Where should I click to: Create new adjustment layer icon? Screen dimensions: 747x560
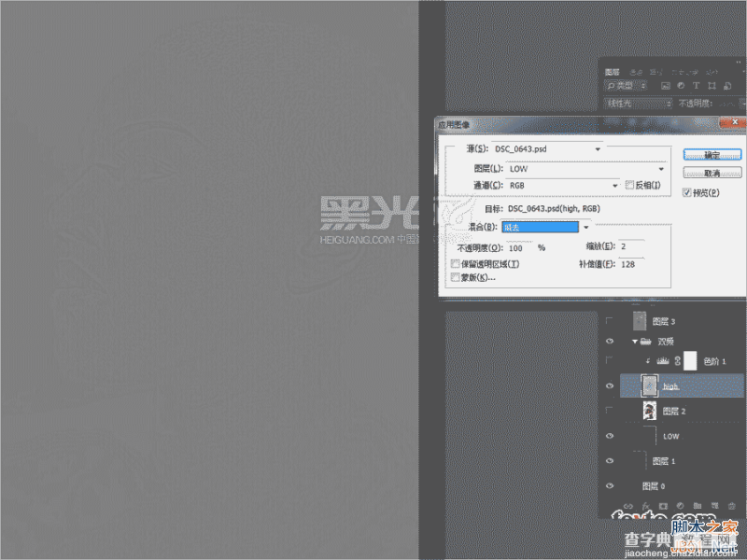click(680, 506)
